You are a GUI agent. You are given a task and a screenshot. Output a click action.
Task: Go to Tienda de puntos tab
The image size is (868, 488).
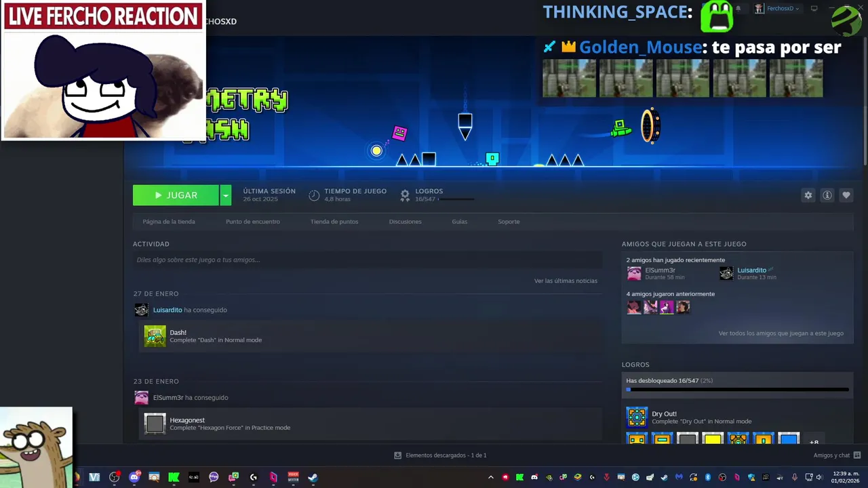point(334,222)
